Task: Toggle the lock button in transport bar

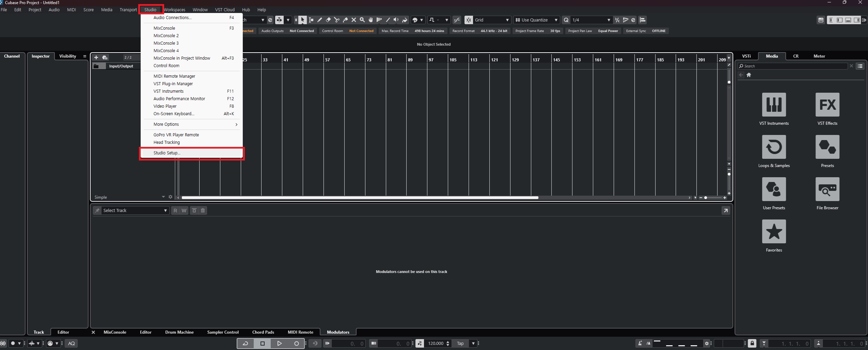Action: [752, 344]
